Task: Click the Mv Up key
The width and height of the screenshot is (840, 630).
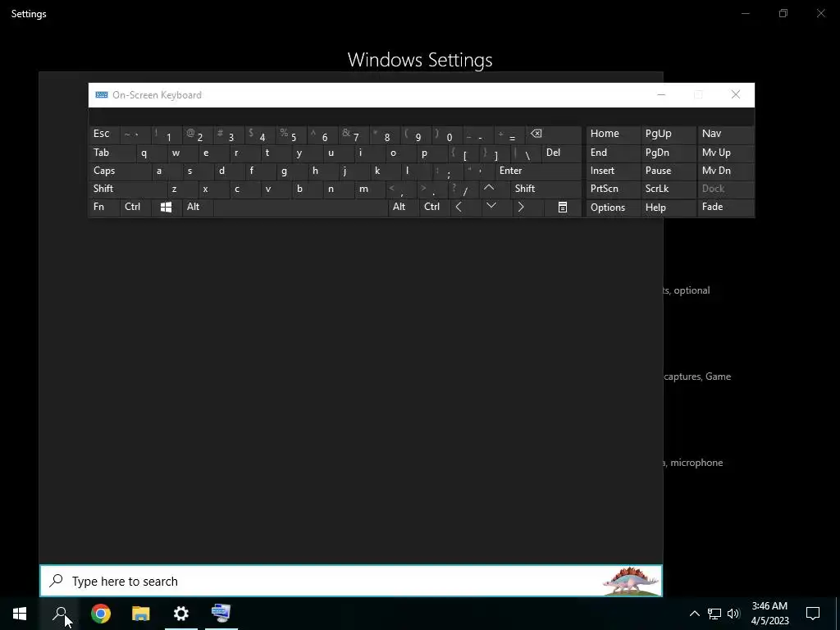Action: pos(725,153)
